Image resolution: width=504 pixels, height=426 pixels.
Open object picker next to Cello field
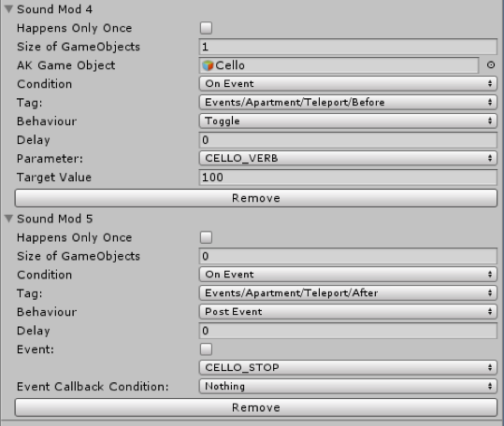coord(491,65)
